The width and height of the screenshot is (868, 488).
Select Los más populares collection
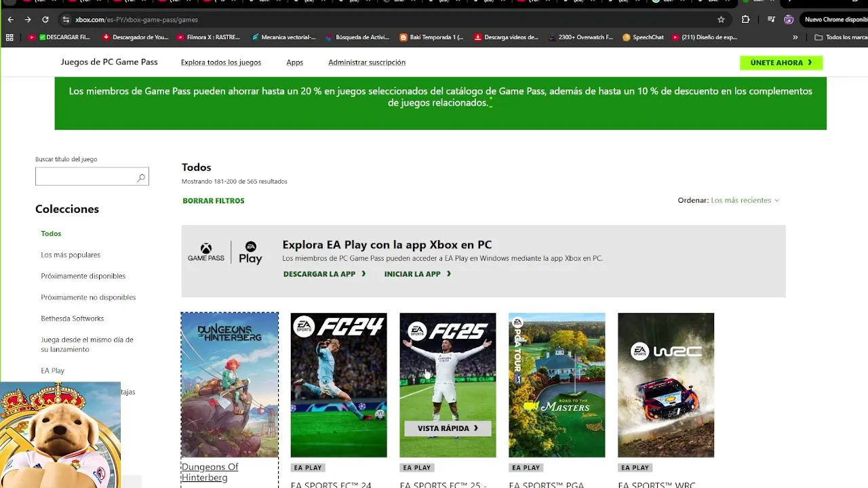(71, 255)
